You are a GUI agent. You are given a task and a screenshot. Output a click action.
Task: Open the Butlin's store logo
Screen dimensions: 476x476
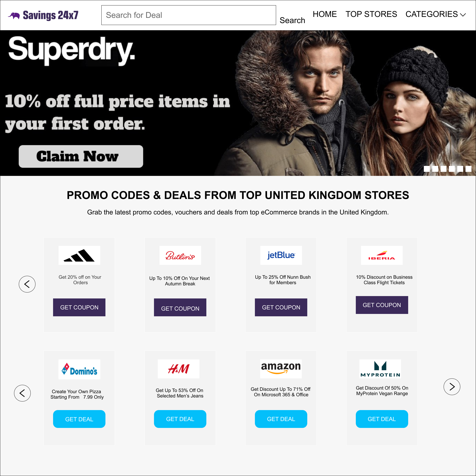click(x=180, y=255)
